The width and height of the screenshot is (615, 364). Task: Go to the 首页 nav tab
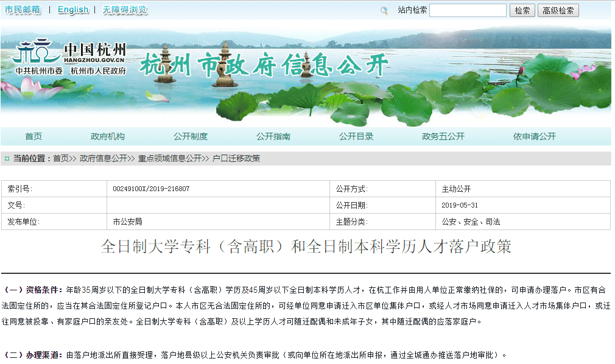[33, 136]
